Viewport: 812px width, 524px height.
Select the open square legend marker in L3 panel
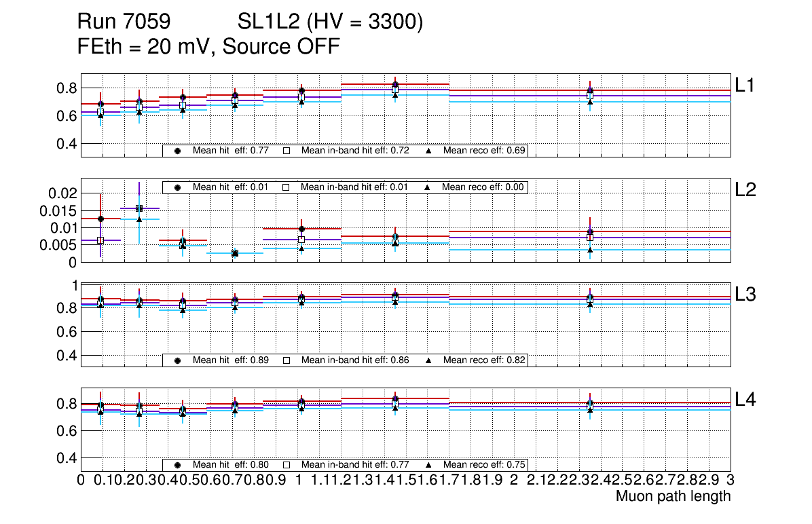[x=286, y=360]
